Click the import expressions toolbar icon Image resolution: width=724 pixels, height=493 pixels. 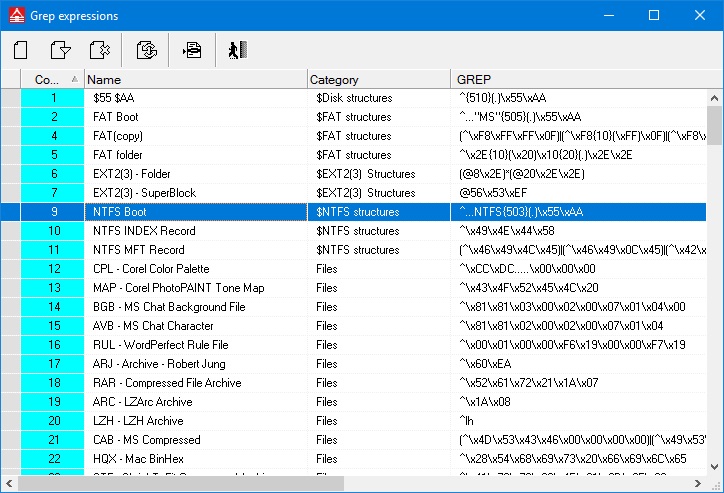pyautogui.click(x=192, y=49)
